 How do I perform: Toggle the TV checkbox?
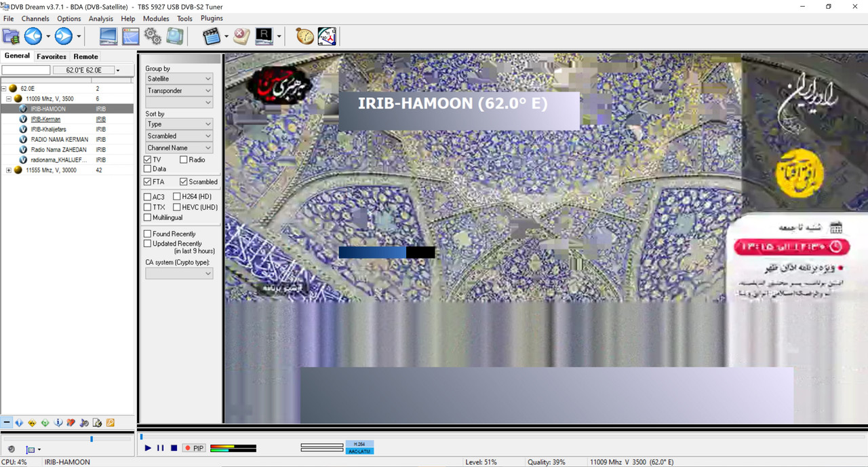(148, 160)
